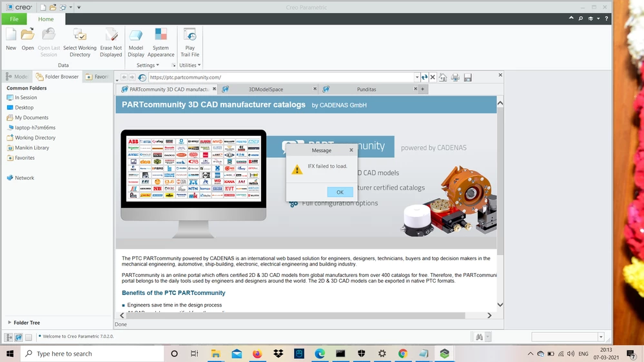Switch to the Model Tree tab
644x362 pixels.
click(x=17, y=77)
